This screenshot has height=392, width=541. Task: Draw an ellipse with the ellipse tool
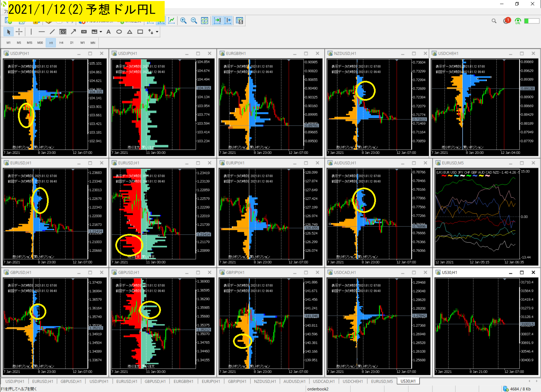pos(119,32)
